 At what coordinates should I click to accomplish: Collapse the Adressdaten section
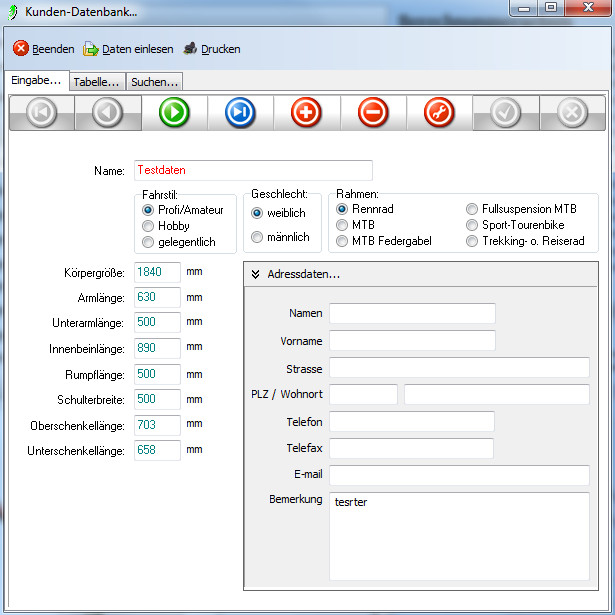(256, 274)
